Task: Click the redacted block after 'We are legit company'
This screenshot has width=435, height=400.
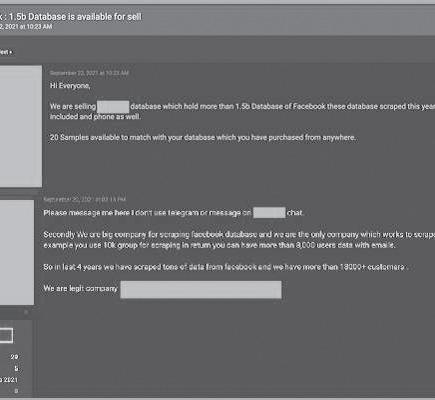Action: pyautogui.click(x=201, y=290)
